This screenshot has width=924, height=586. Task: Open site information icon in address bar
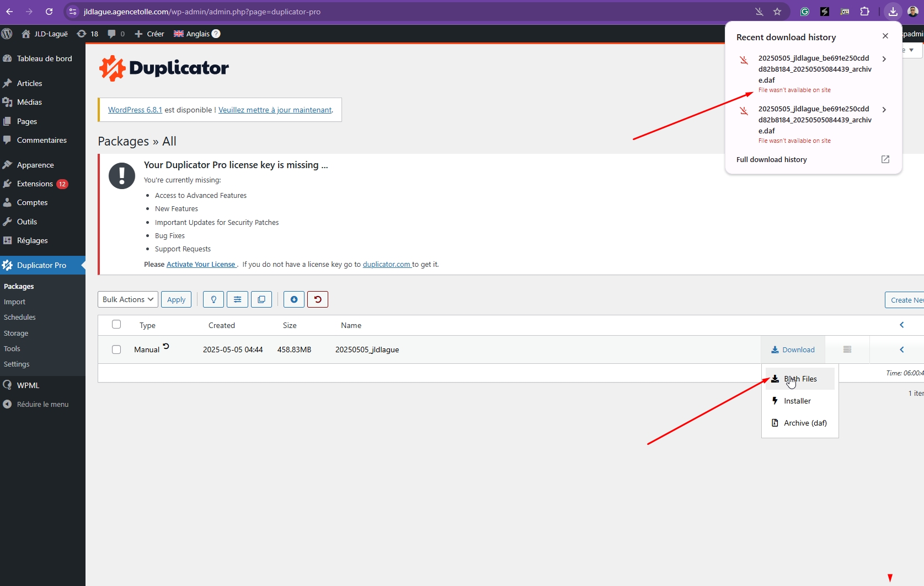(x=73, y=12)
